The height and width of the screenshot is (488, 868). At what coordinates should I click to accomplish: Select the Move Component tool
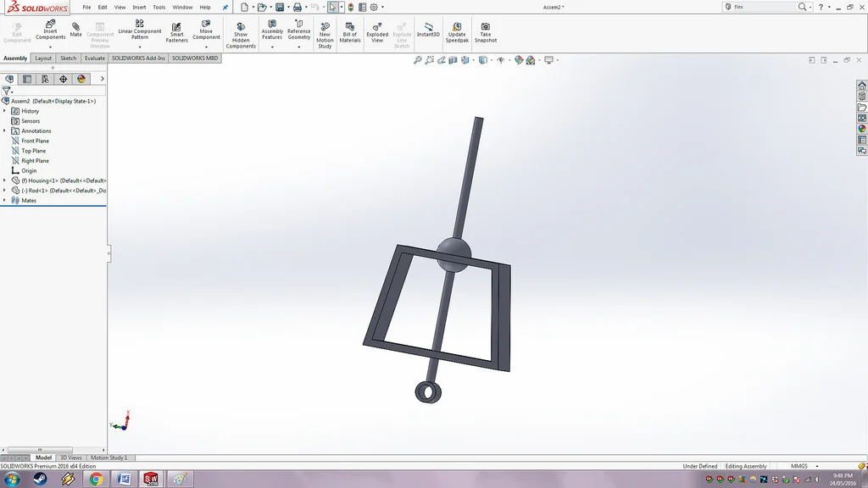click(x=206, y=30)
